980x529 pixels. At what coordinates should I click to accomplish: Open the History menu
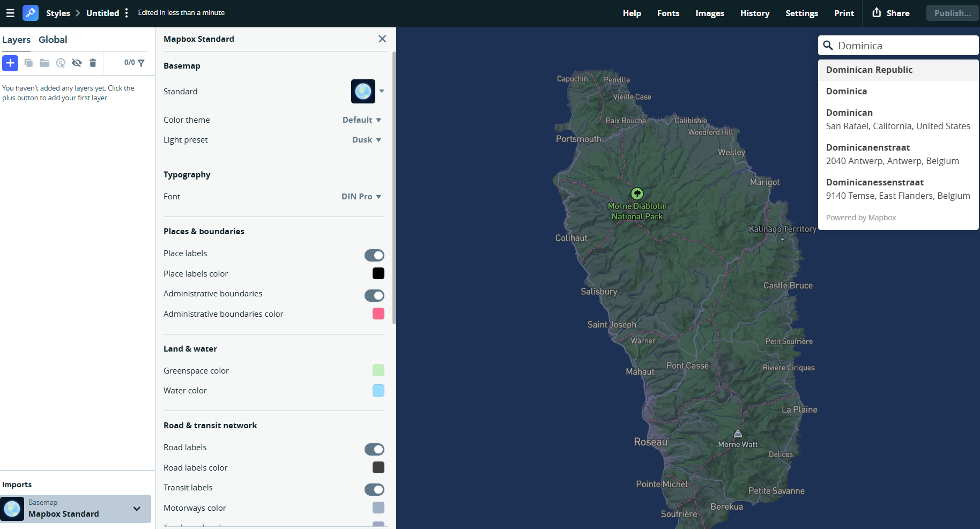(754, 13)
